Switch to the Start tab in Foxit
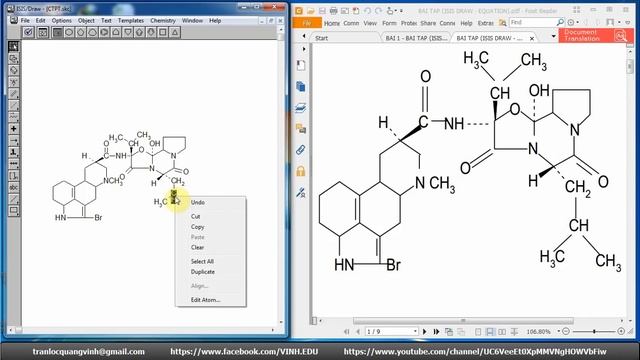640x360 pixels. pos(345,38)
